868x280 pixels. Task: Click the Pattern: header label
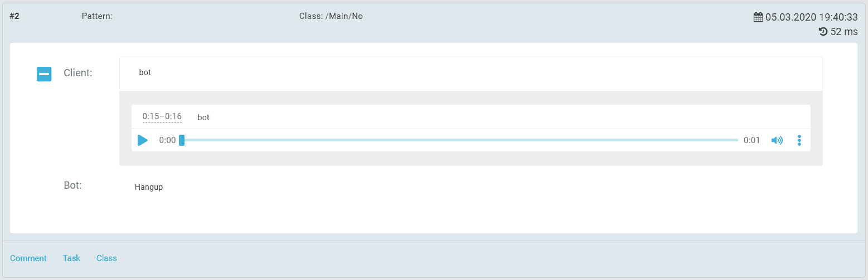(x=97, y=16)
